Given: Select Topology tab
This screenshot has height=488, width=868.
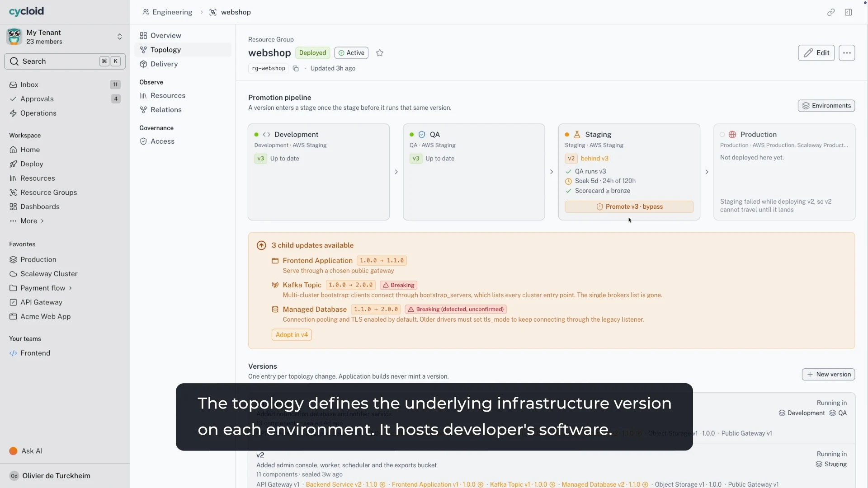Looking at the screenshot, I should [x=183, y=50].
